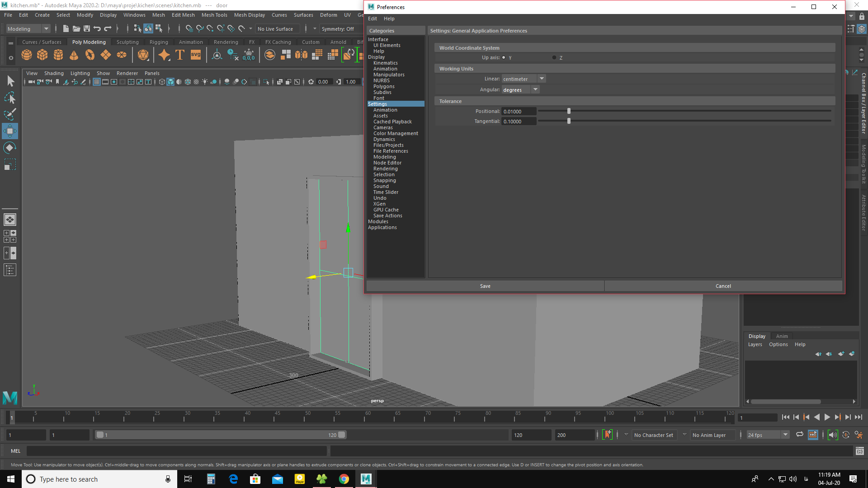Expand the Color Management settings category

pos(395,133)
